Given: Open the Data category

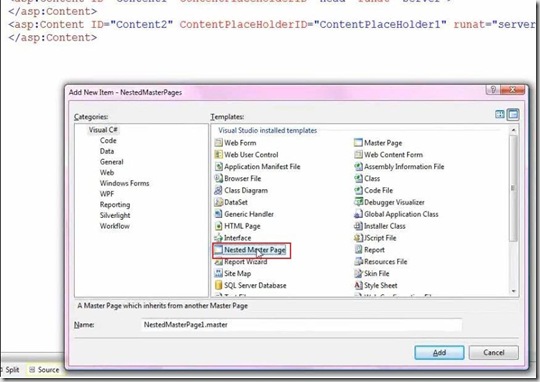Looking at the screenshot, I should [x=107, y=151].
